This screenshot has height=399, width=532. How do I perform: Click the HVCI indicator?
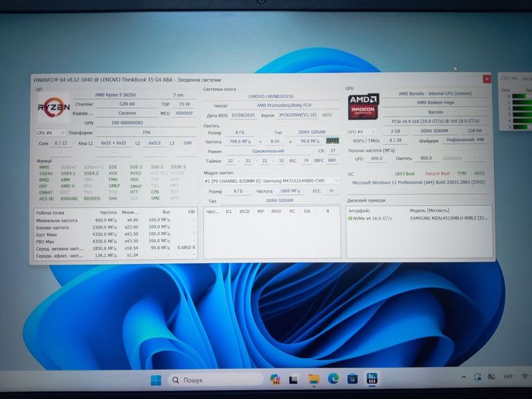coord(479,173)
